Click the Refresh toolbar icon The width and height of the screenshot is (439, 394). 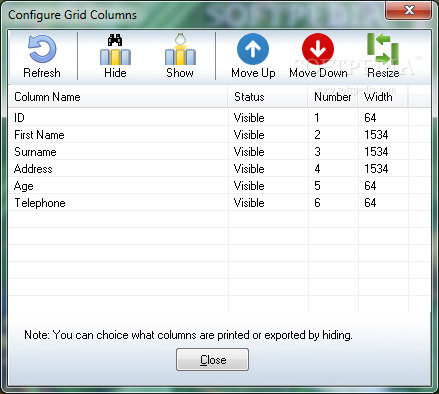tap(42, 49)
